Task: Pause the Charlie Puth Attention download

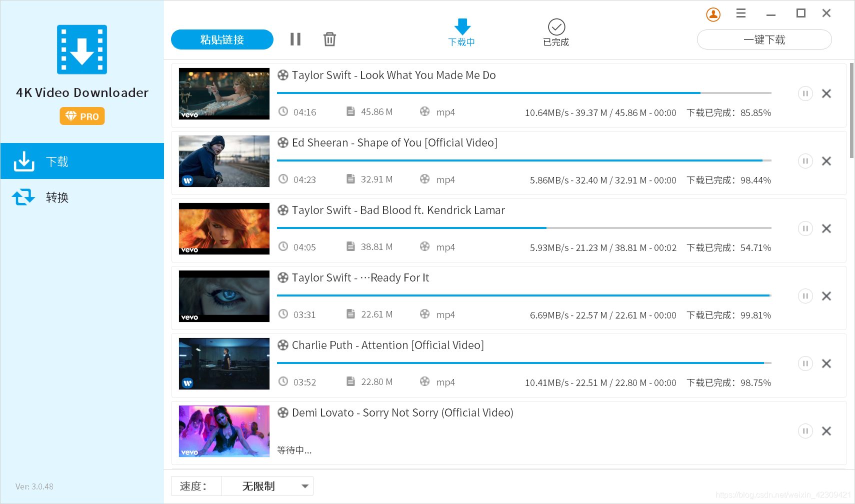Action: click(805, 363)
